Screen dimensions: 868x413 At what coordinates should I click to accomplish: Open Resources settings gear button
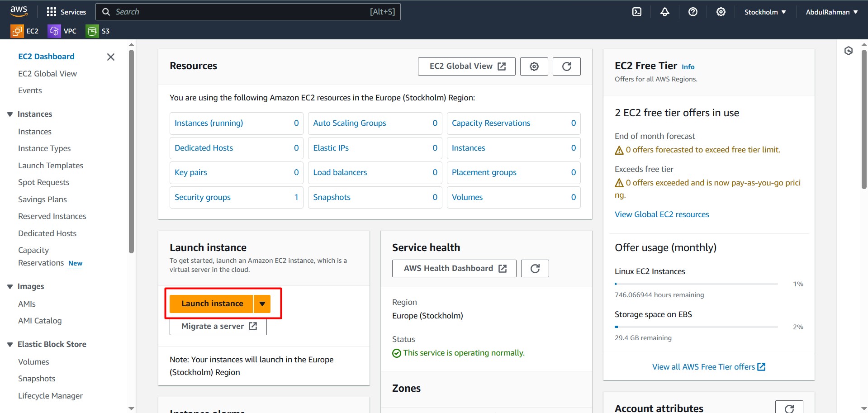pos(534,66)
